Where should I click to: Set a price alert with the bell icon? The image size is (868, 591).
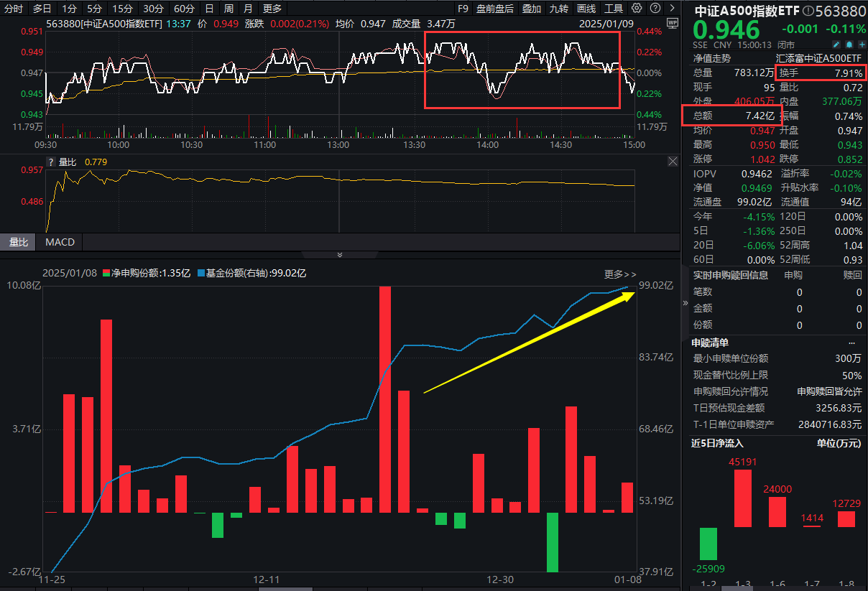[x=849, y=44]
